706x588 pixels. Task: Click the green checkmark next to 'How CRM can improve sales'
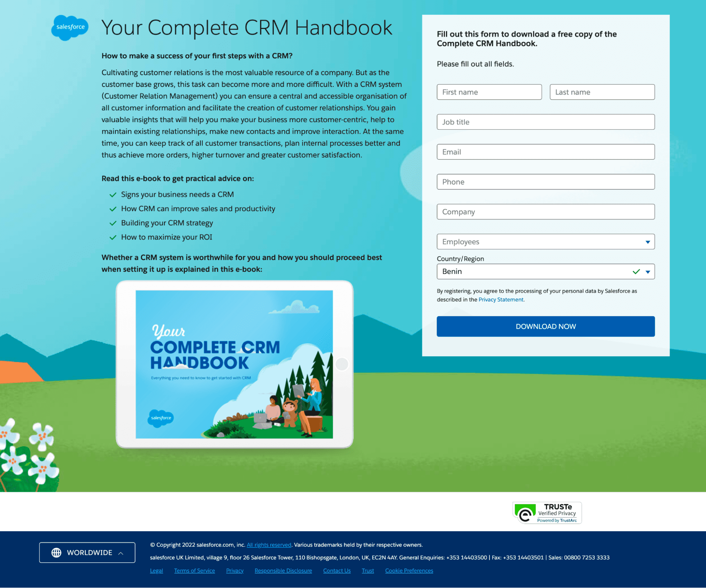(x=113, y=209)
